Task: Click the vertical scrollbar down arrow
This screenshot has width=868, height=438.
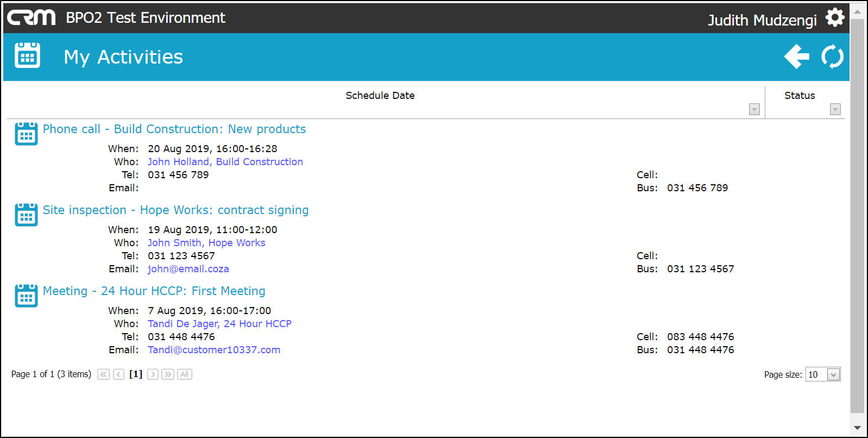Action: pyautogui.click(x=857, y=428)
